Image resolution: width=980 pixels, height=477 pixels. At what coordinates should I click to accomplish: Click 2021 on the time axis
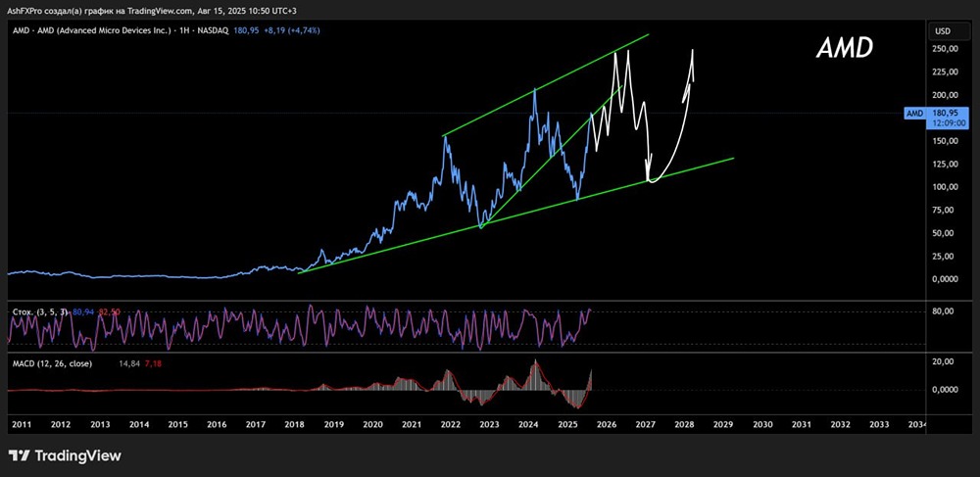412,424
